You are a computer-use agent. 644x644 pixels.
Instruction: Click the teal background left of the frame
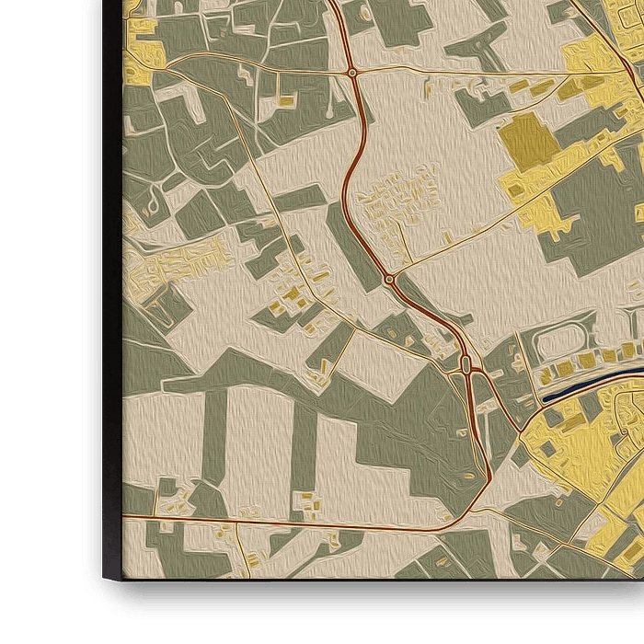pyautogui.click(x=46, y=276)
